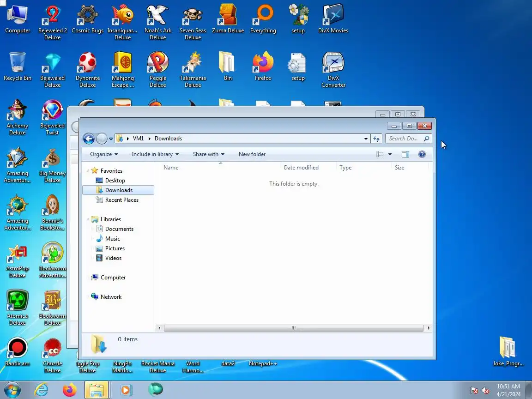
Task: Select Downloads in the navigation pane
Action: coord(118,190)
